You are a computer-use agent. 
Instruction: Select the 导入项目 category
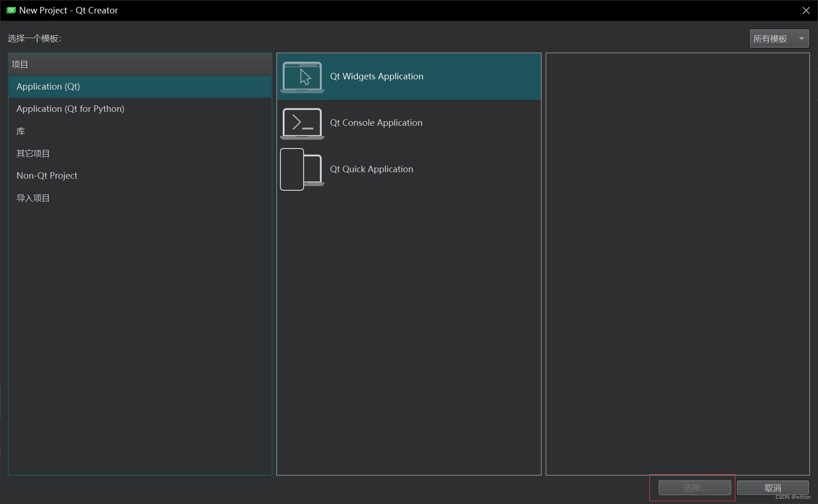tap(140, 198)
